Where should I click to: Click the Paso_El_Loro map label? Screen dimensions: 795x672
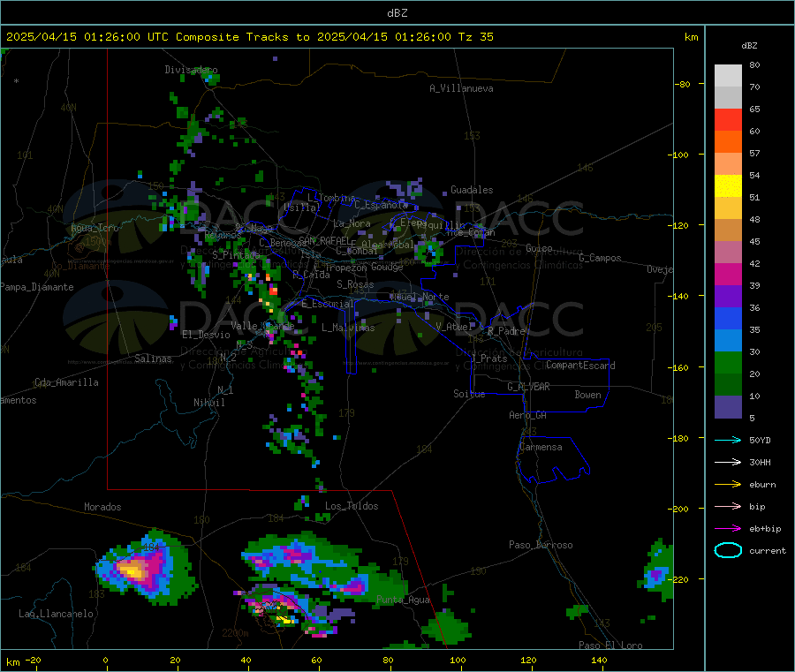pyautogui.click(x=610, y=646)
